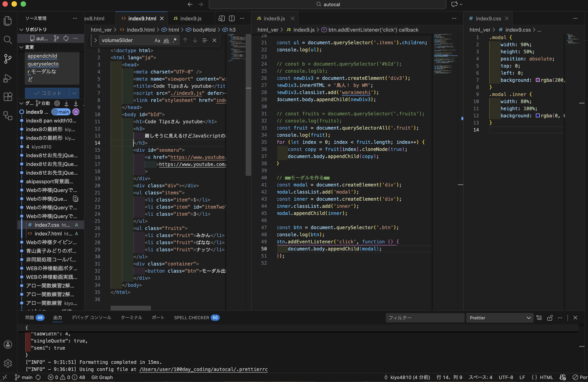The height and width of the screenshot is (382, 588).
Task: Open the Run and Debug view
Action: coord(8,78)
